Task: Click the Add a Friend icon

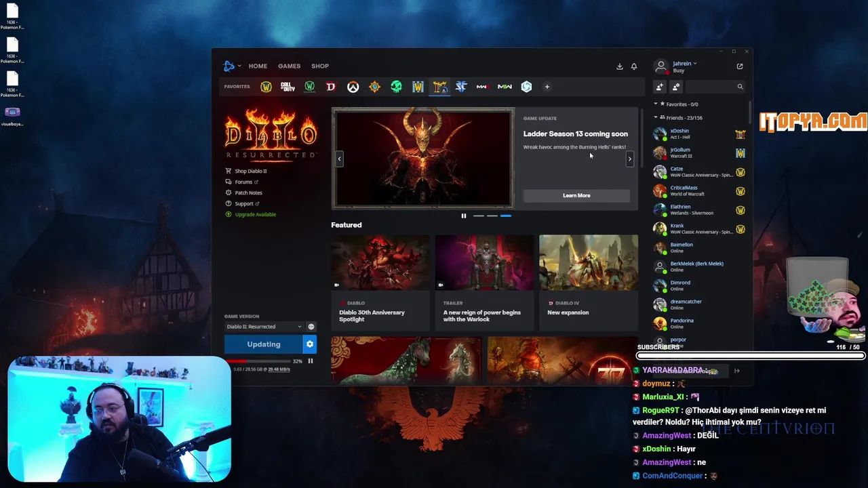Action: click(659, 87)
